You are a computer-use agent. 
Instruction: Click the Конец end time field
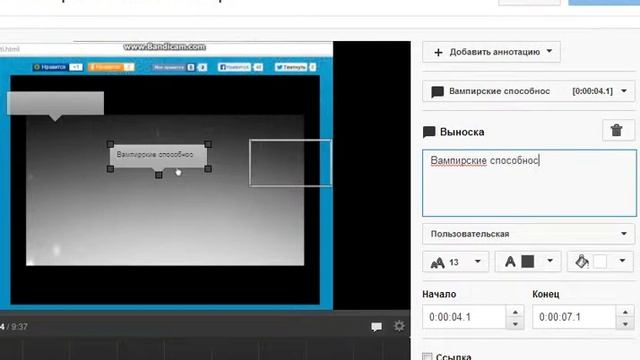coord(574,317)
